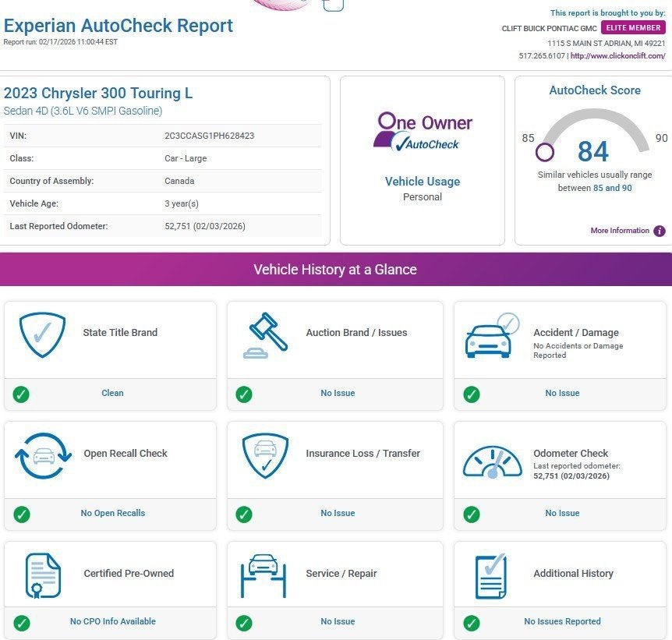Click the One Owner AutoCheck logo

point(422,132)
